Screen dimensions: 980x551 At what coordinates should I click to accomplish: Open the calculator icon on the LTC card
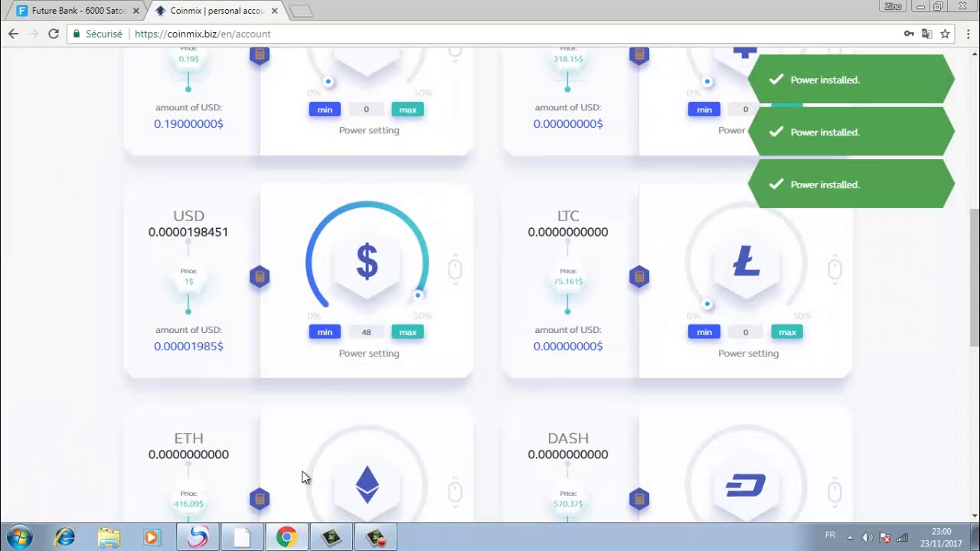tap(639, 276)
